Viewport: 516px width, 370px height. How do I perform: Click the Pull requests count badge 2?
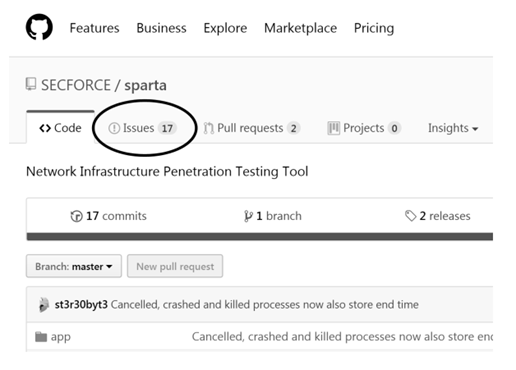pyautogui.click(x=294, y=128)
